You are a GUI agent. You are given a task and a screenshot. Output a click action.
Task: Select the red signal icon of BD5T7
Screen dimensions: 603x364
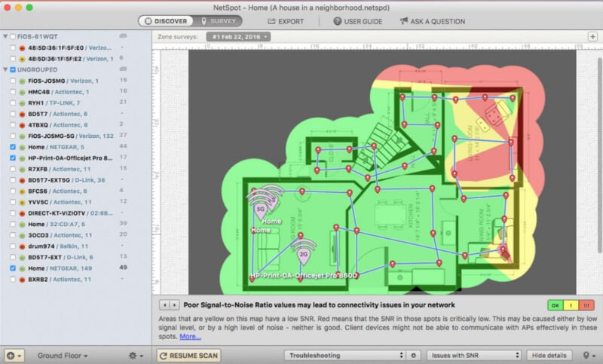pos(23,114)
